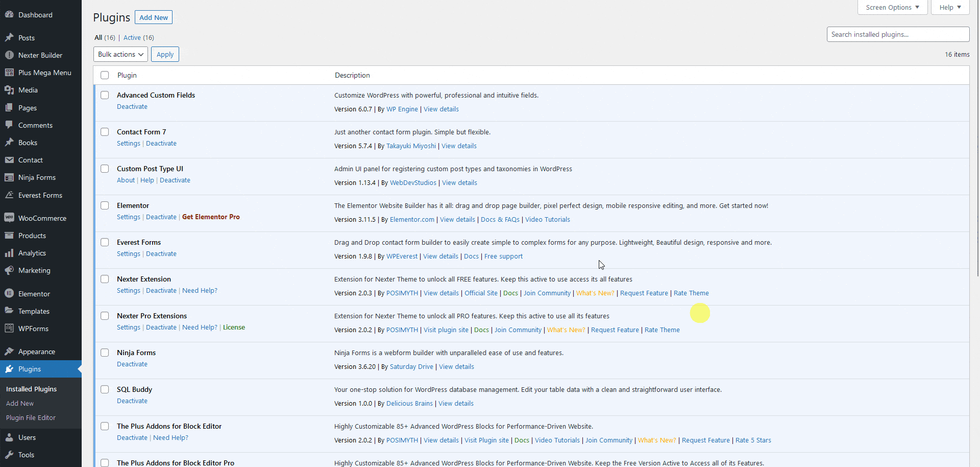Click the Users person icon
980x467 pixels.
[x=9, y=437]
